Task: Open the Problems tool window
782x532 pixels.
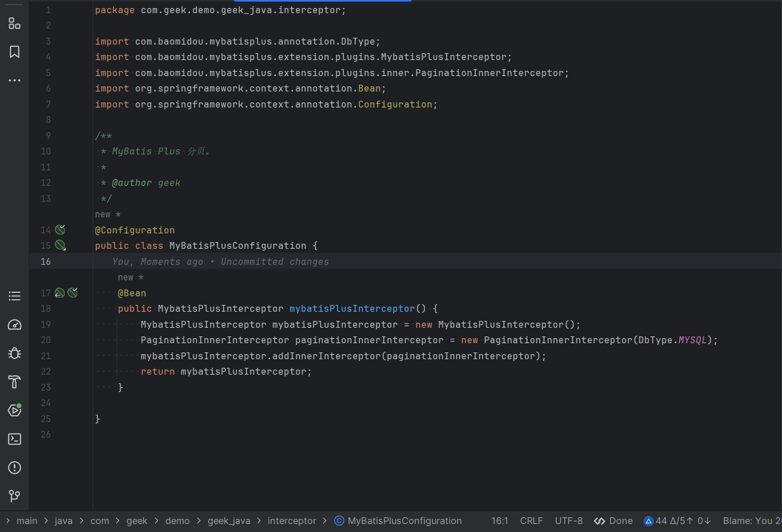Action: pyautogui.click(x=14, y=467)
